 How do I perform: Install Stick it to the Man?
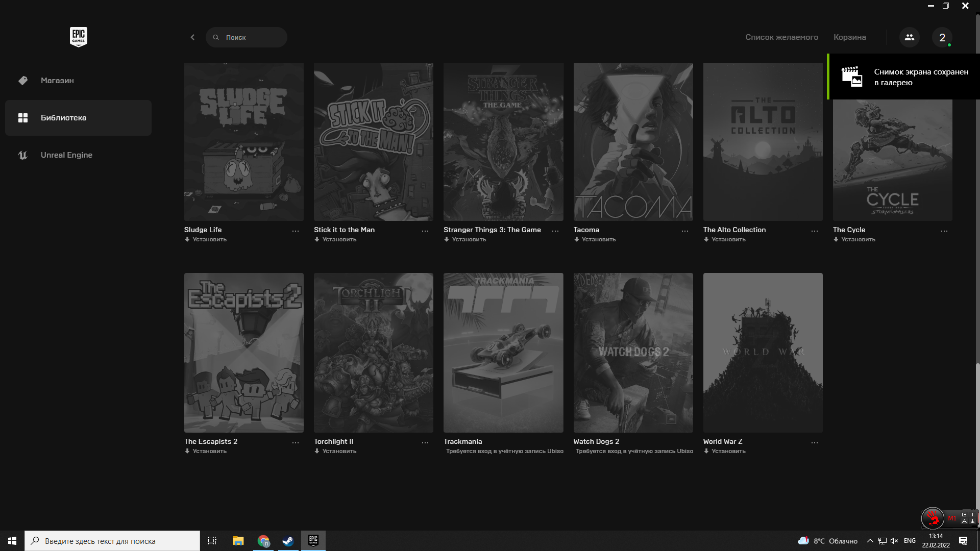[x=335, y=239]
